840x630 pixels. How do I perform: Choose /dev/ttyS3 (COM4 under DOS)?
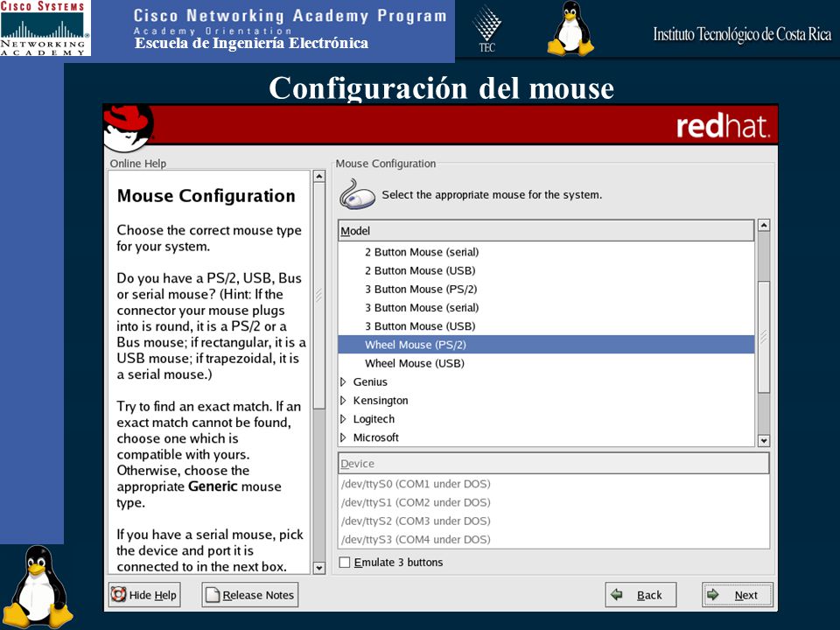(553, 540)
